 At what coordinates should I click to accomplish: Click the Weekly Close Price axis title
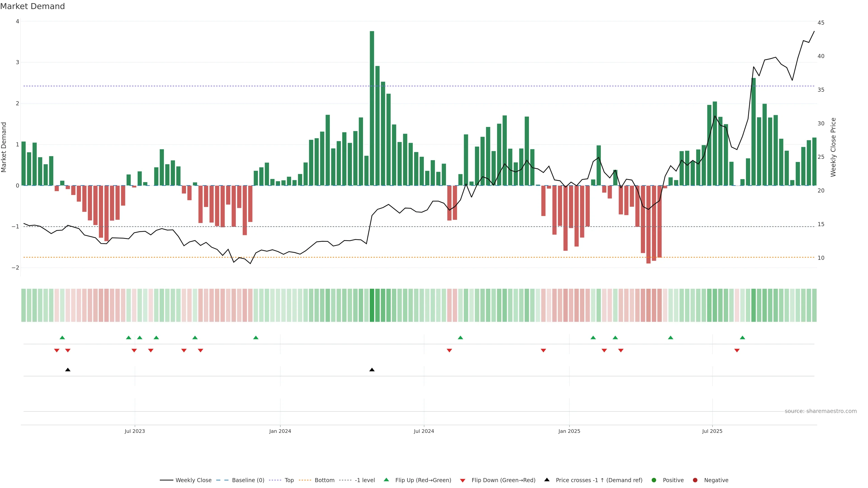pyautogui.click(x=833, y=147)
